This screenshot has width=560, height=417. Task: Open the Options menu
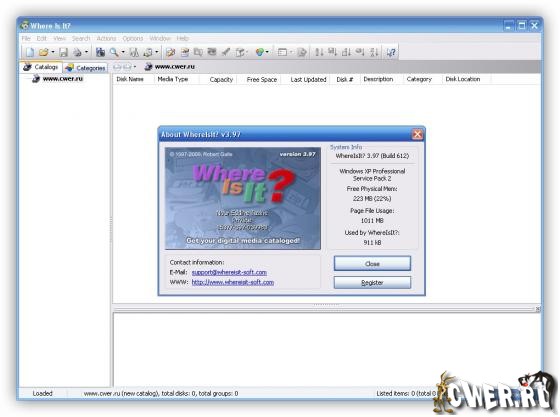pyautogui.click(x=132, y=38)
